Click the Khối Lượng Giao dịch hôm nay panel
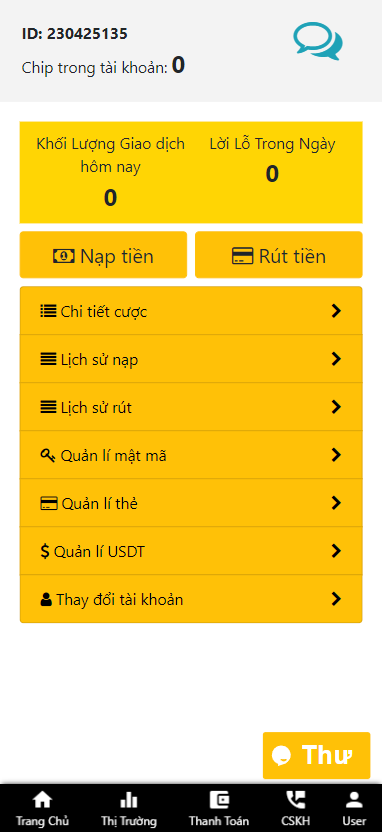 point(110,172)
